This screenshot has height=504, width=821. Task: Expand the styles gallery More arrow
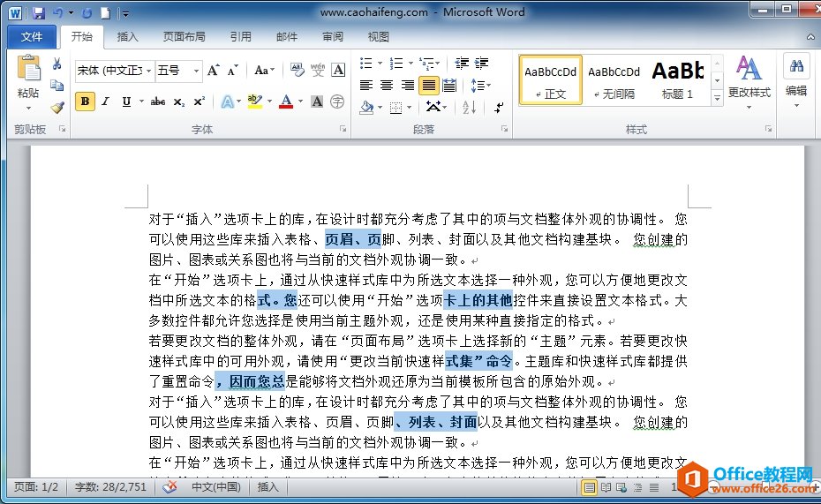718,97
